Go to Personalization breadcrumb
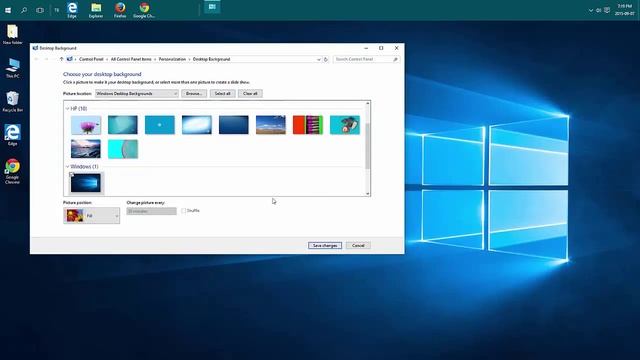The image size is (640, 360). click(x=172, y=59)
